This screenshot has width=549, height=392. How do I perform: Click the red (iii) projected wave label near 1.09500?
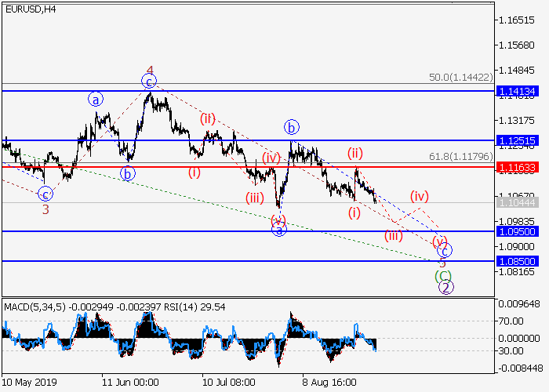tap(393, 235)
